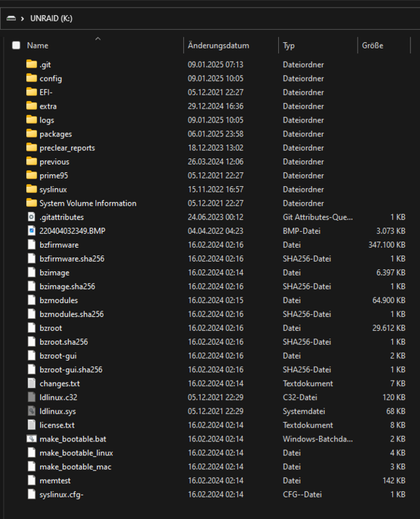Screen dimensions: 420x519
Task: Click the date 24.06.2023 00:12 of .gitattributes
Action: coord(215,217)
